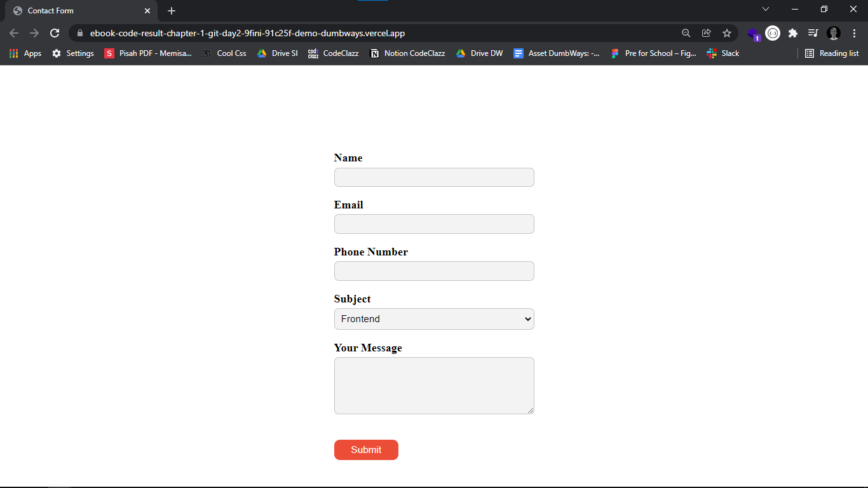
Task: Open the media controls icon
Action: click(x=813, y=33)
